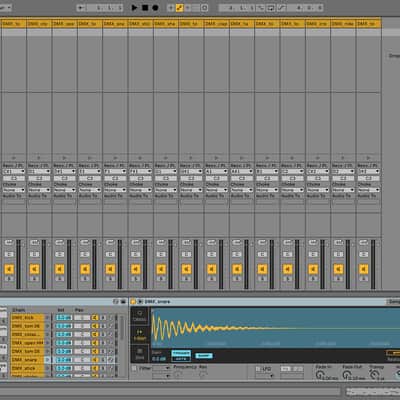Mute the DMX_kick chain speaker icon
400x400 pixels.
[x=95, y=318]
